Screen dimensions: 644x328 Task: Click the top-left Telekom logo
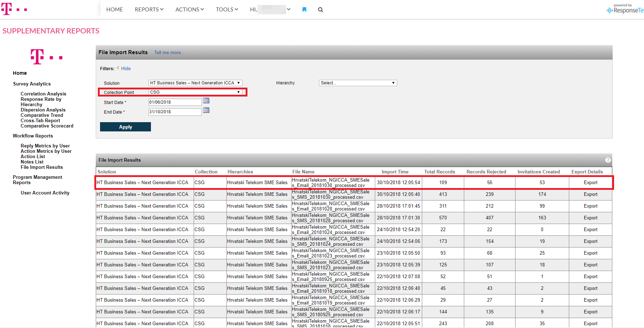(x=14, y=9)
